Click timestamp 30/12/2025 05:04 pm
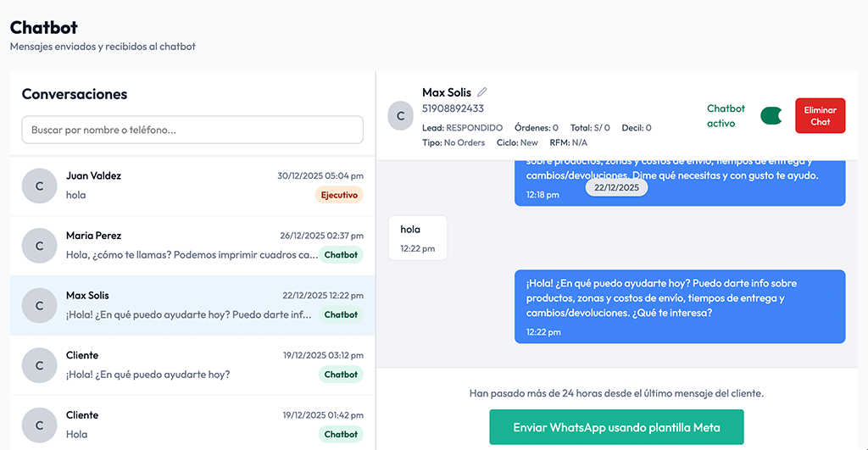Image resolution: width=868 pixels, height=450 pixels. tap(320, 175)
